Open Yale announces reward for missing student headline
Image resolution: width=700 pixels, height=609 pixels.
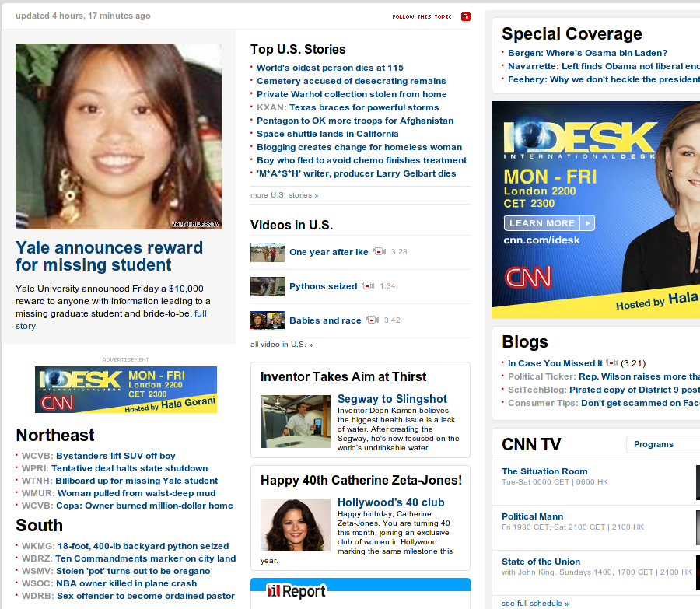click(110, 257)
